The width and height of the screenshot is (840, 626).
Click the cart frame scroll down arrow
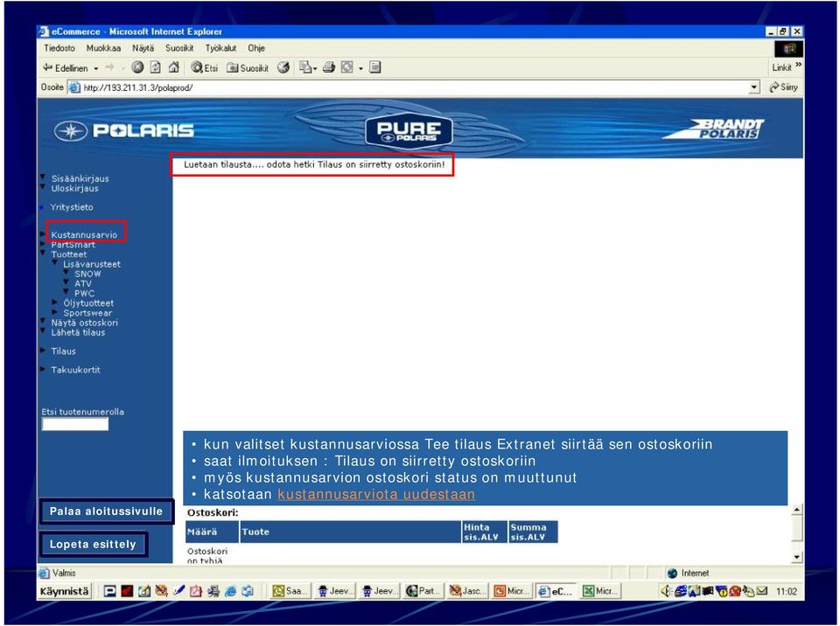point(797,558)
